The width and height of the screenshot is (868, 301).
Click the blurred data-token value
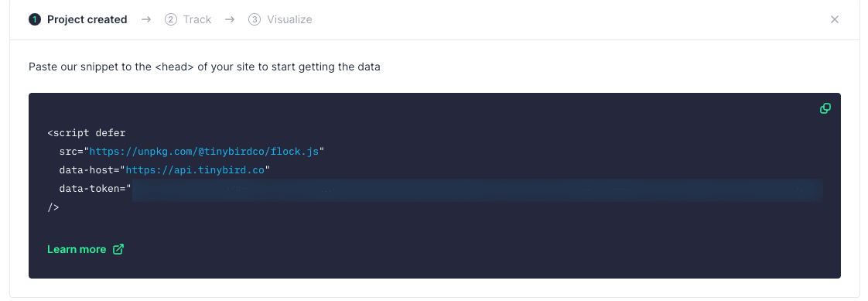coord(477,190)
